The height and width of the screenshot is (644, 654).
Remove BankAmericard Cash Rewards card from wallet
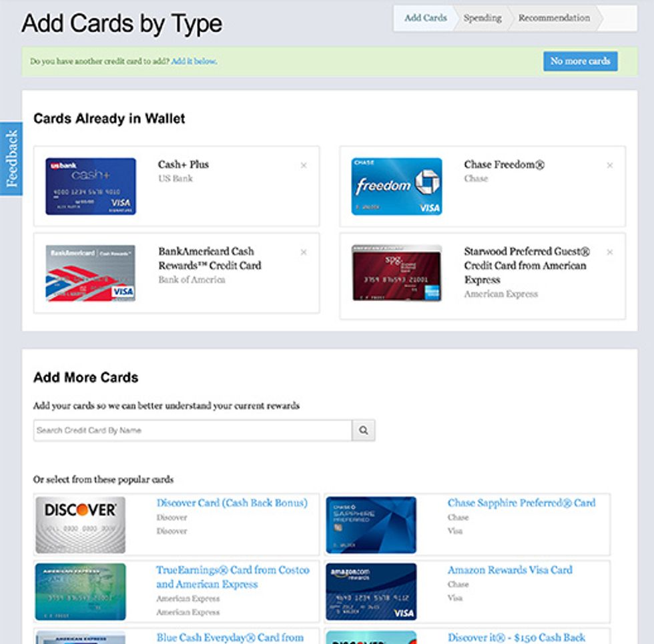[304, 252]
